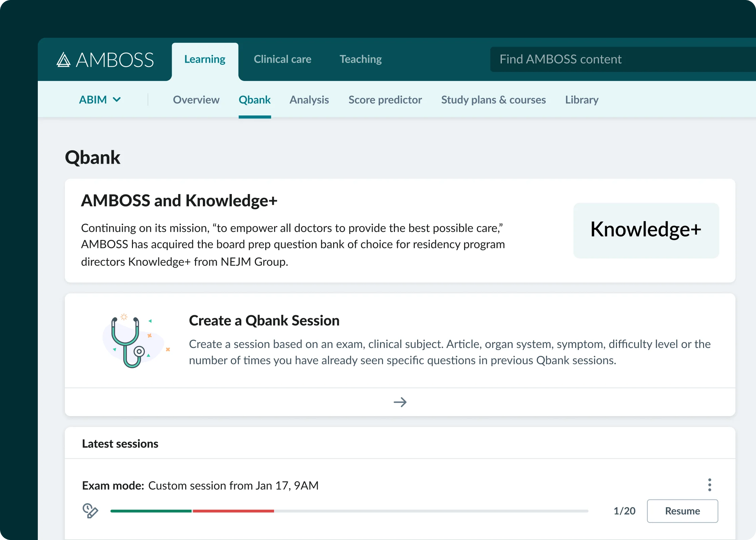The height and width of the screenshot is (540, 756).
Task: Expand the ABIM exam dropdown
Action: click(93, 100)
